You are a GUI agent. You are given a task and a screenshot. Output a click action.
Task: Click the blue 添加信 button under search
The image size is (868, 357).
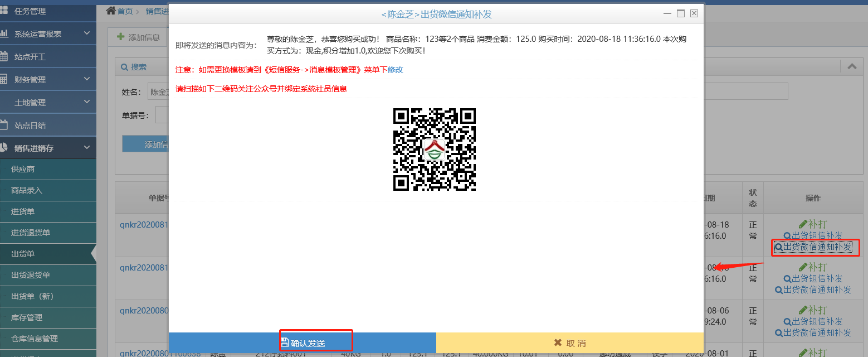coord(145,144)
